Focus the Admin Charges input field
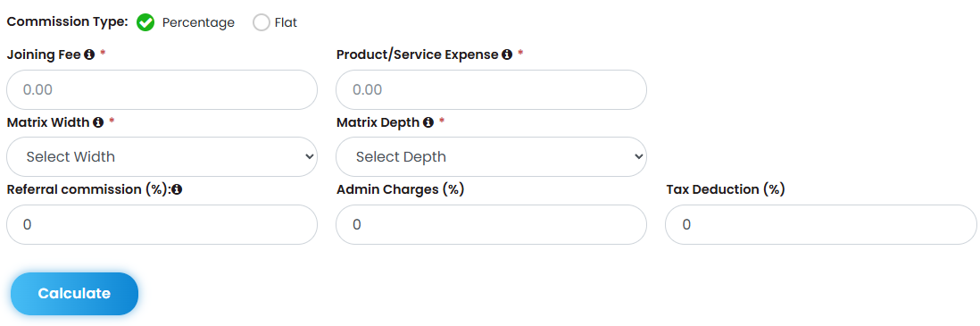The image size is (980, 326). click(491, 224)
